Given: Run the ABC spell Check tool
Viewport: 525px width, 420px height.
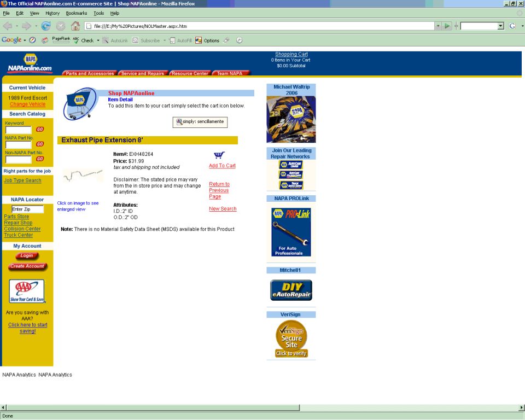Looking at the screenshot, I should tap(83, 40).
